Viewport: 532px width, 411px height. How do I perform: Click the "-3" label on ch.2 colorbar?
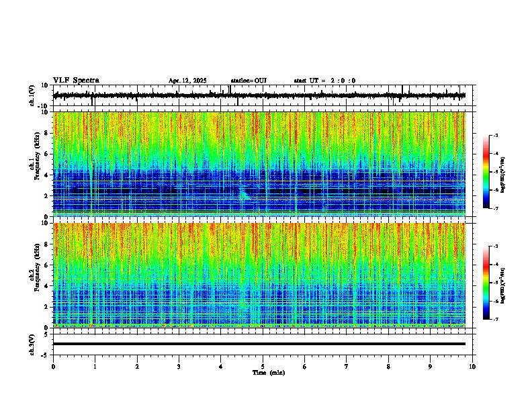(496, 246)
